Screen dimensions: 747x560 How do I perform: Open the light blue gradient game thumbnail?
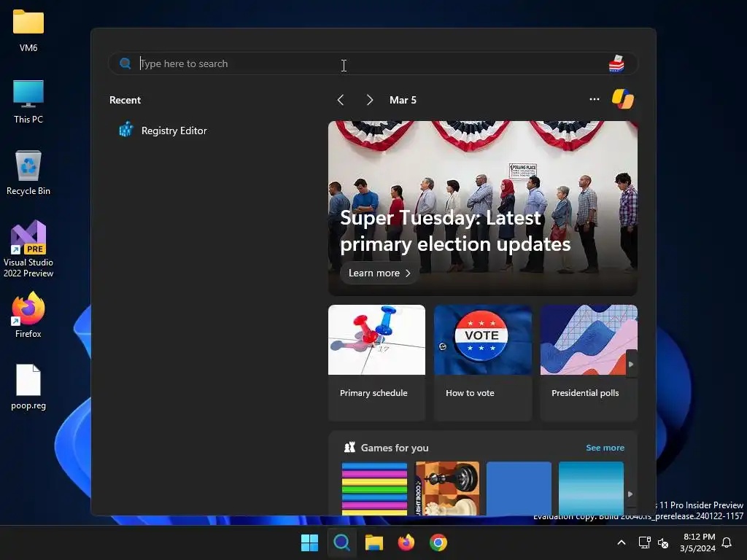(591, 489)
